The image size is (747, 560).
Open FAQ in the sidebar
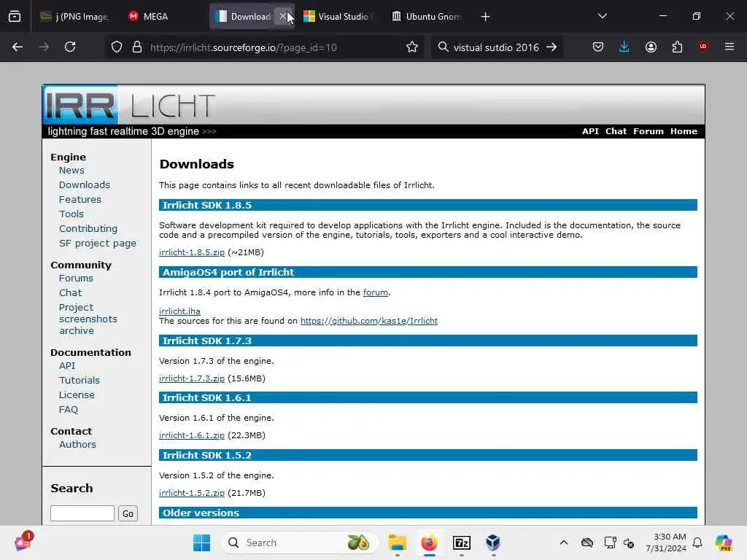[68, 410]
